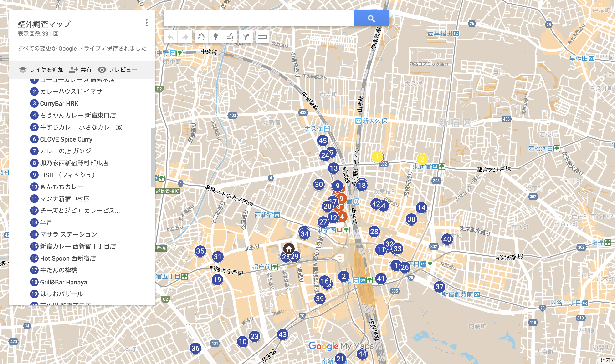Screen dimensions: 615x364
Task: Click the redo arrow in toolbar
Action: [x=185, y=37]
